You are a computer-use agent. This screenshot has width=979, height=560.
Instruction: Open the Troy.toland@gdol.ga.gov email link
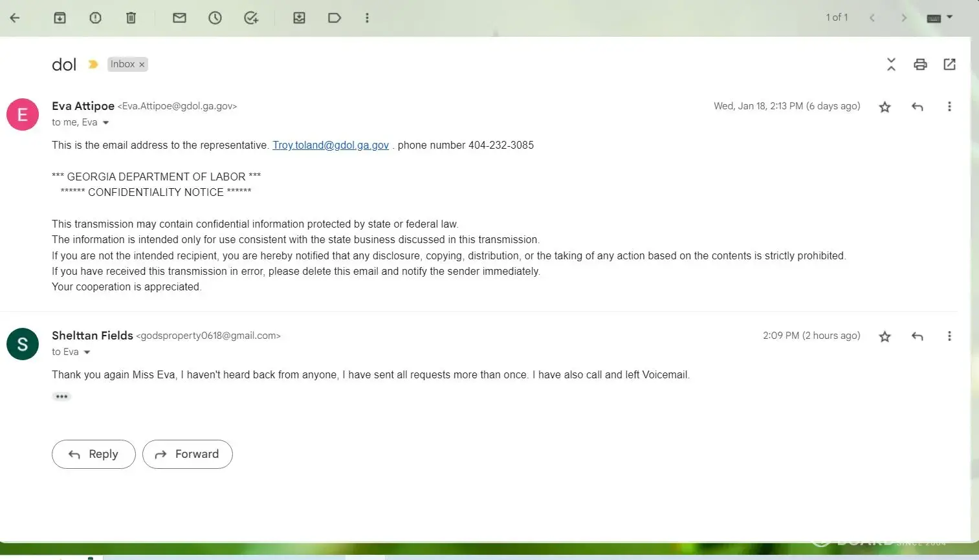tap(331, 145)
